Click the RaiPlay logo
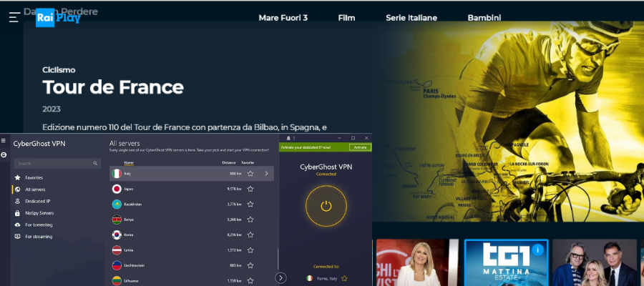The width and height of the screenshot is (644, 286). point(58,18)
